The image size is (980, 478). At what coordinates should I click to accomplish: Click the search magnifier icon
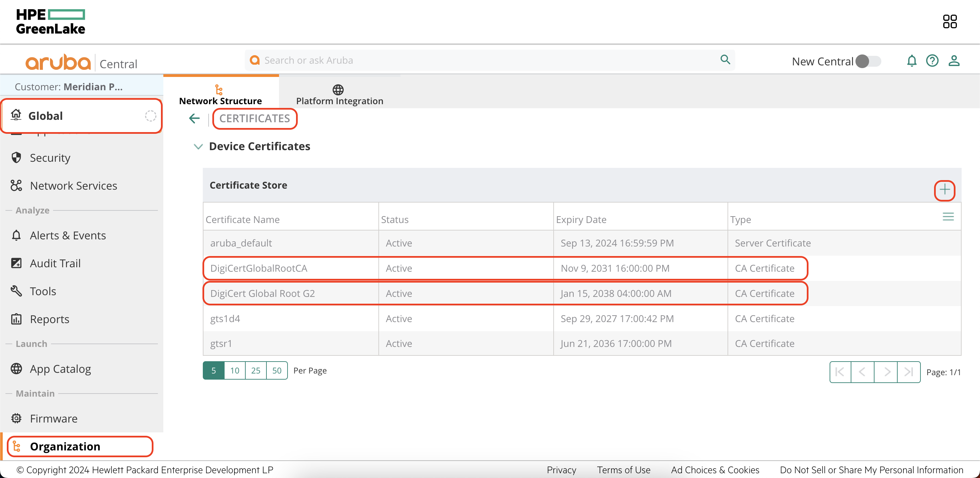tap(725, 60)
